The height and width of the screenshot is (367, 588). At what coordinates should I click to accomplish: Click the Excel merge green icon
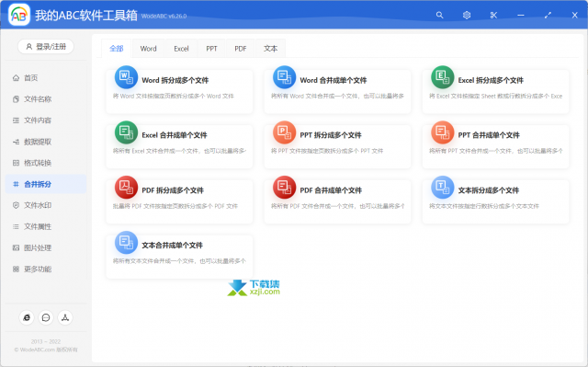tap(126, 132)
